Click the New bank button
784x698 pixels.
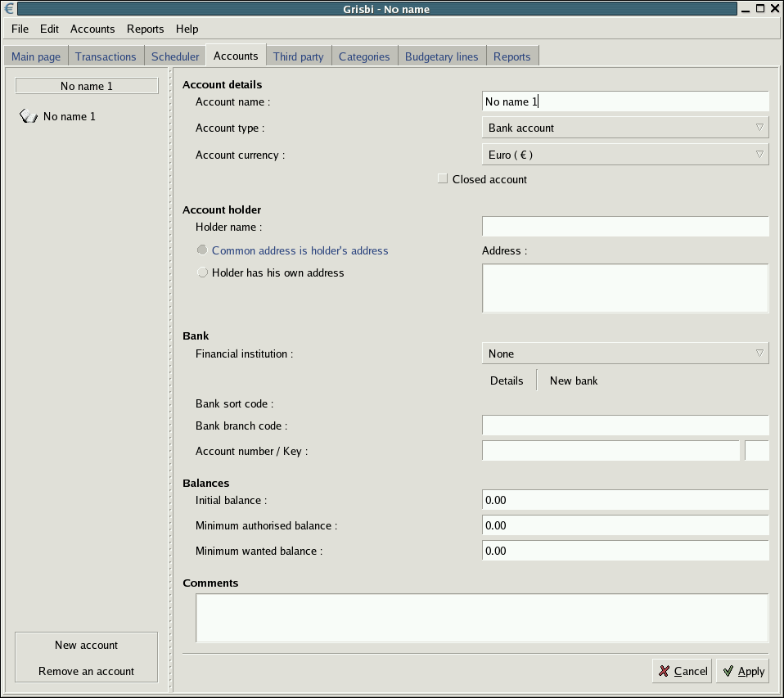click(x=574, y=381)
